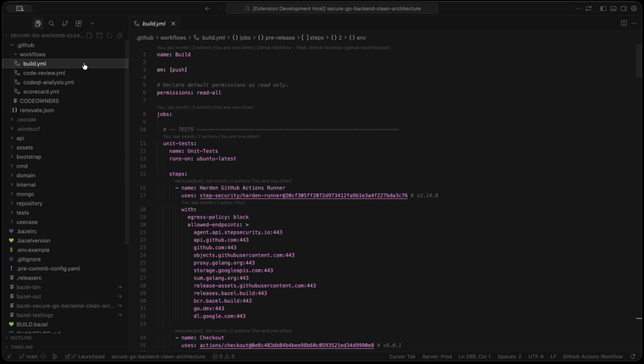The height and width of the screenshot is (364, 644).
Task: Expand the api folder
Action: (x=66, y=138)
